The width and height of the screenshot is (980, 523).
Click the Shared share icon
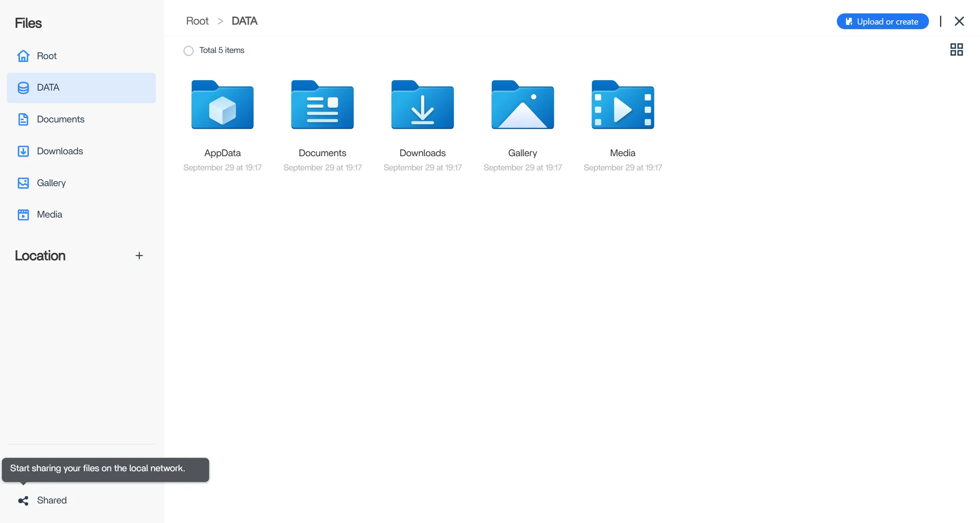[x=23, y=501]
